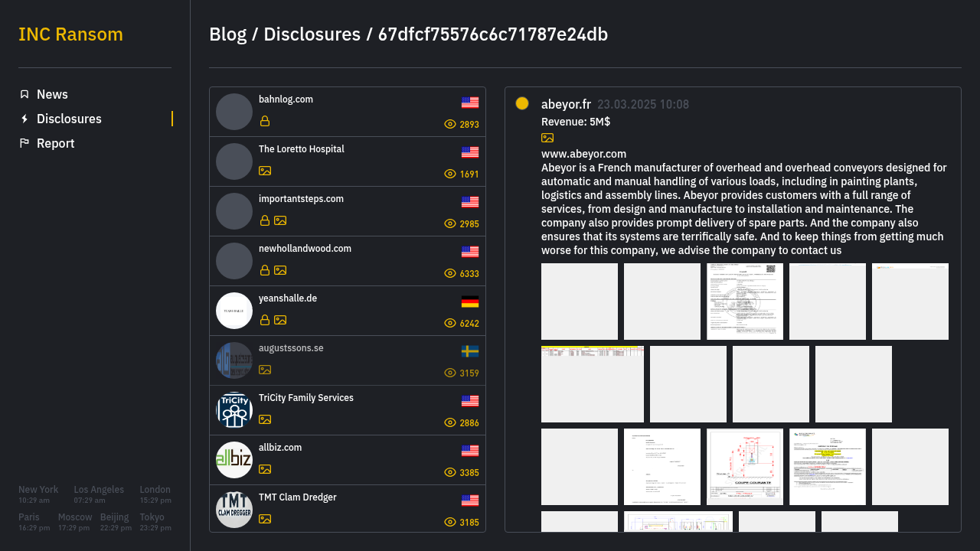The image size is (980, 551).
Task: Click the Swedish flag on augustssons.se row
Action: tap(470, 351)
